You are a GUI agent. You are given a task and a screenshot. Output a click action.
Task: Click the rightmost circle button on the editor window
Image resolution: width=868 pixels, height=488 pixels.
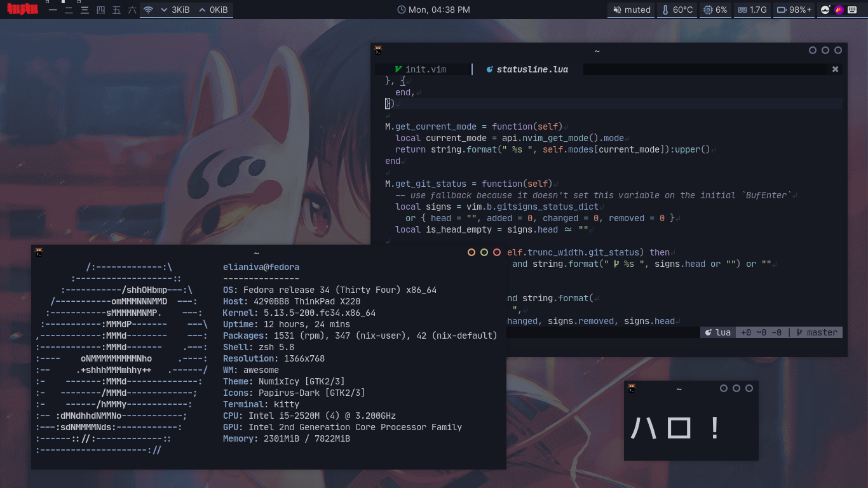coord(838,50)
